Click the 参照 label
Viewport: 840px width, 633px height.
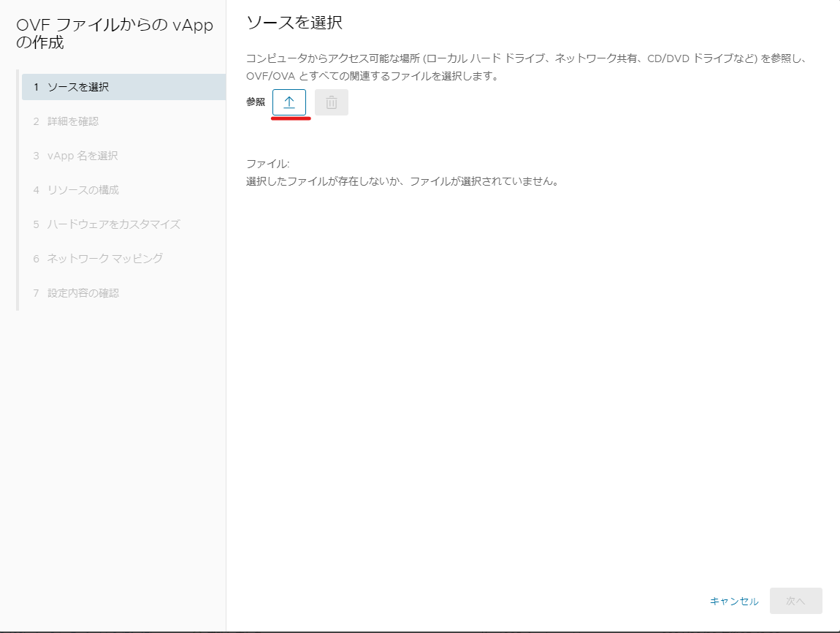point(256,102)
